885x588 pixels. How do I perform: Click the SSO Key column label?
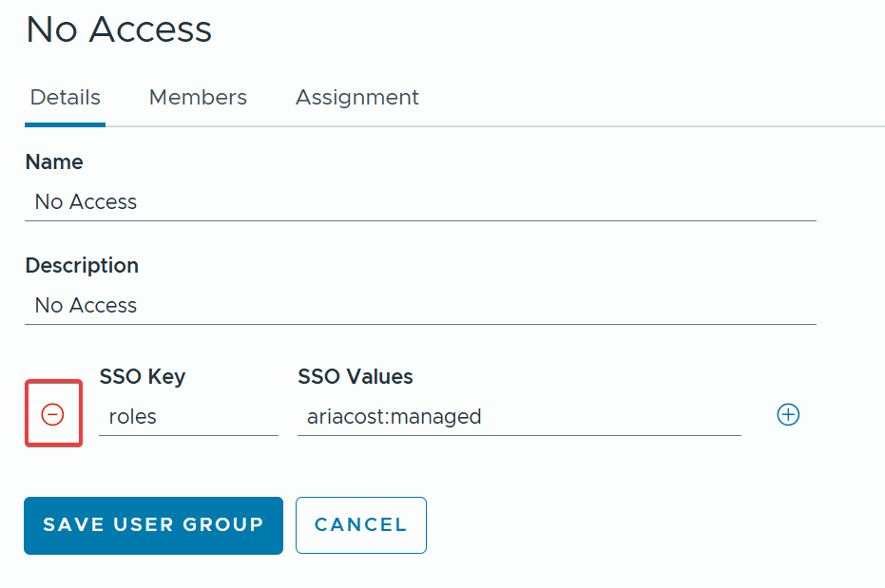(x=142, y=376)
